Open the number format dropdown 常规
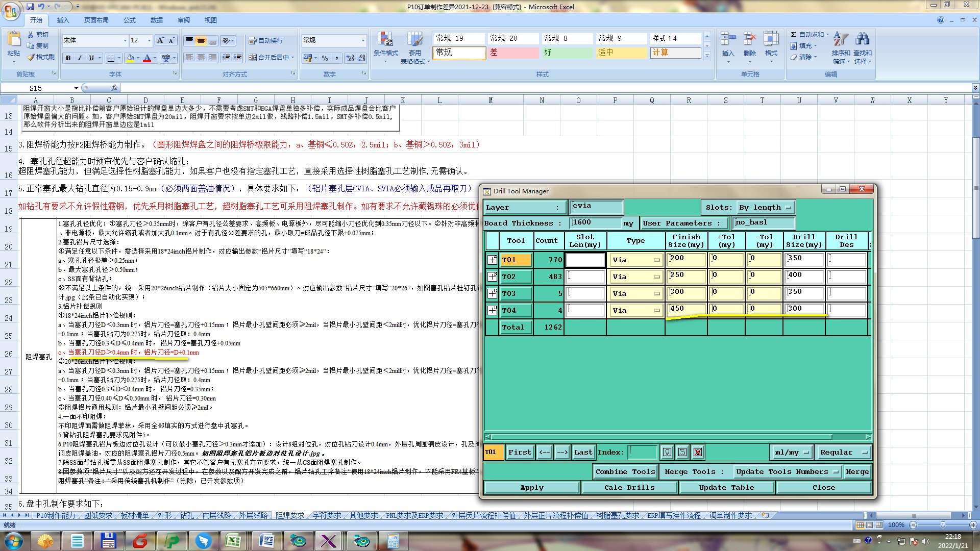Screen dimensions: 980x551 point(363,40)
